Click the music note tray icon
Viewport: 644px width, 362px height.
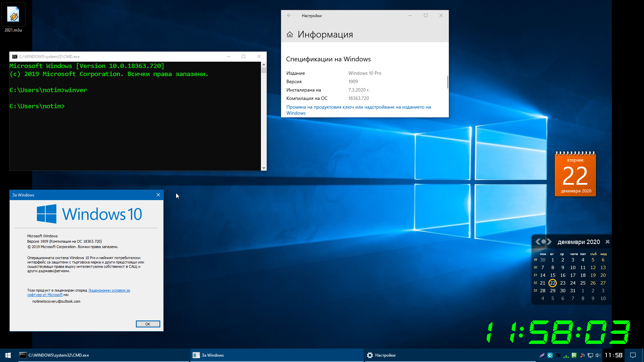(582, 355)
